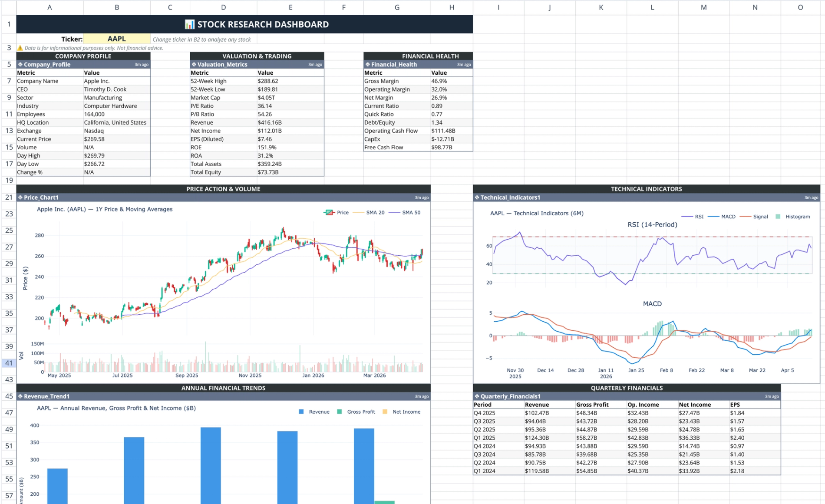Select row 1 header

tap(9, 24)
